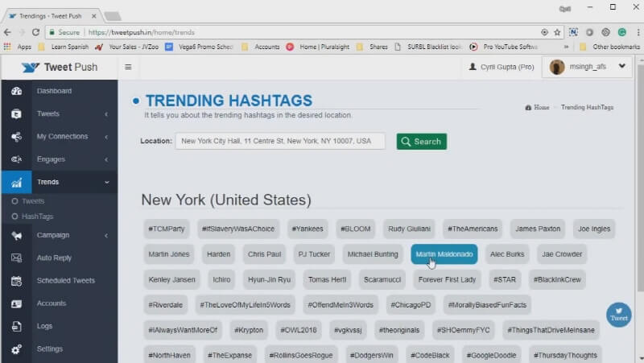Bookmark this page with star icon

557,32
